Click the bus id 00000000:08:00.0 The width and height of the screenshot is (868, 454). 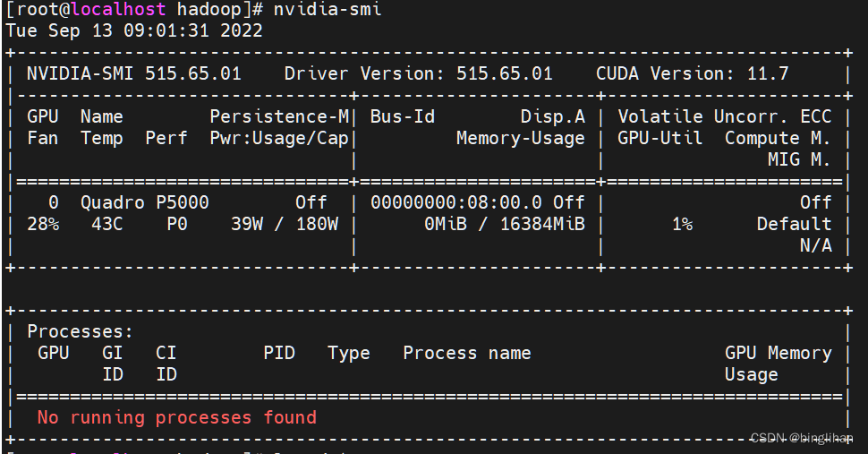pos(456,202)
